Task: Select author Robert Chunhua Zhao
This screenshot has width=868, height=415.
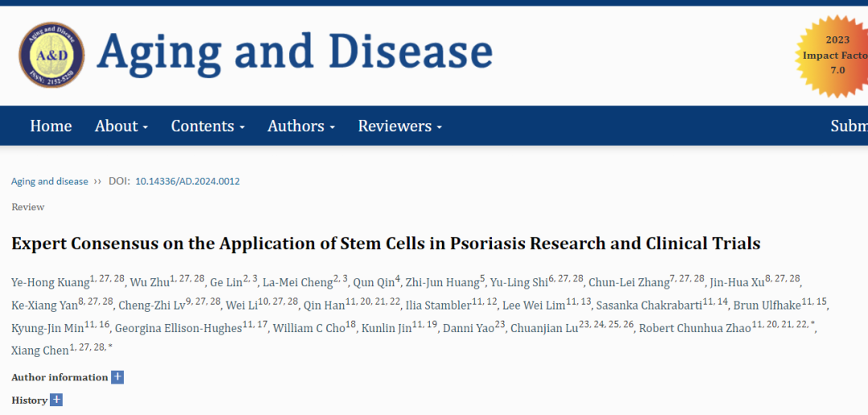Action: (694, 328)
